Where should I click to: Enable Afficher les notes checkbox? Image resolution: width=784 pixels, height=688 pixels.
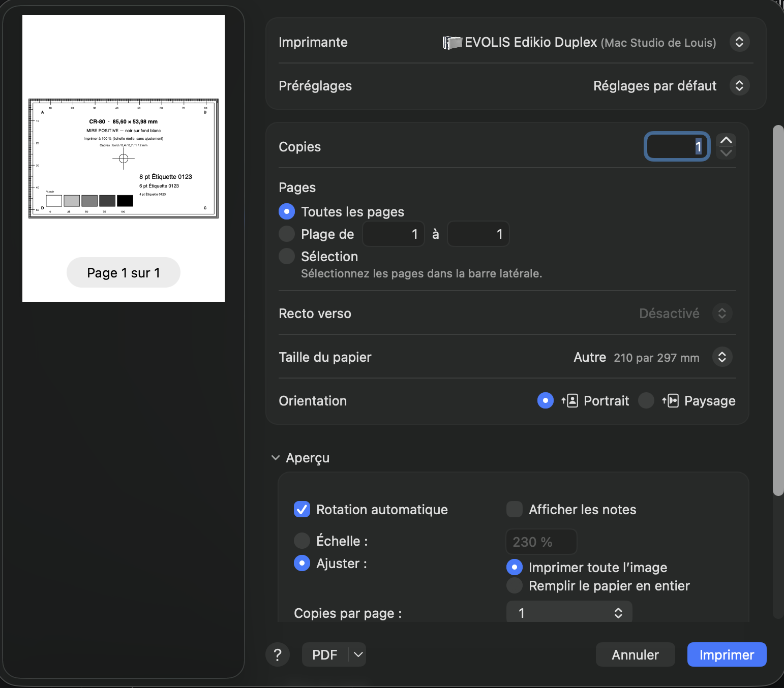point(515,509)
